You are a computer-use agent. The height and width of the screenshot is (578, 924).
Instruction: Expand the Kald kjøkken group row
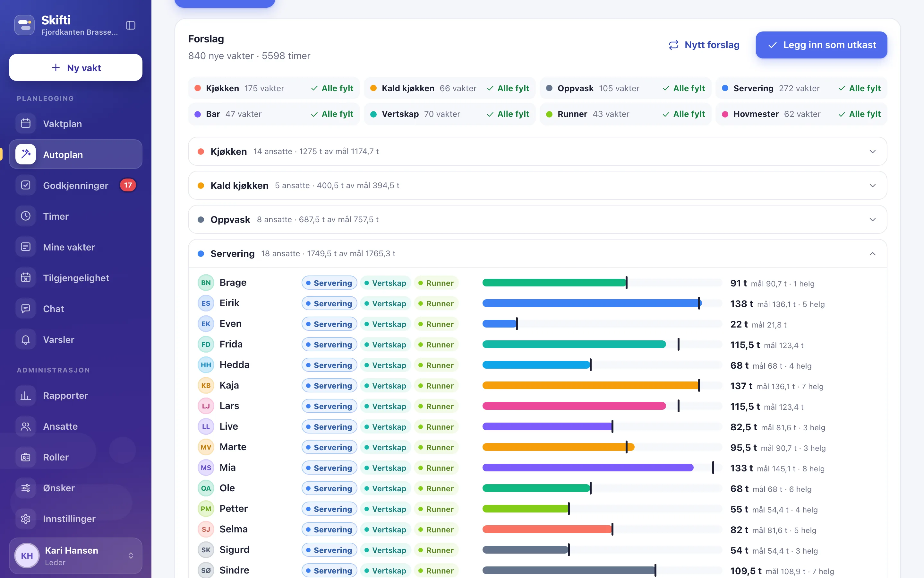[x=537, y=185]
